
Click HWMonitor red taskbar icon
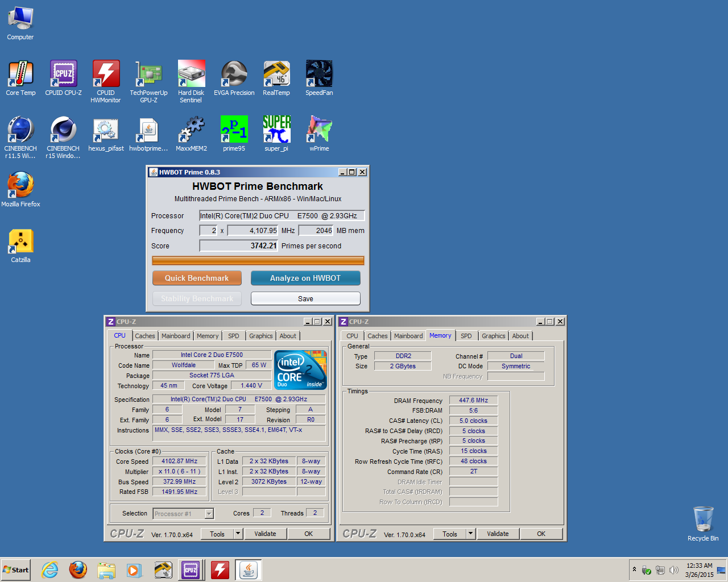click(220, 569)
